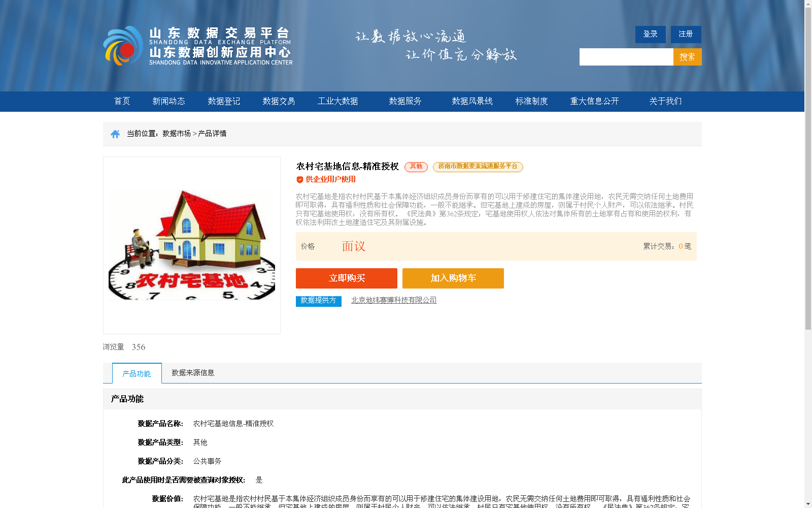
Task: Open 数据服务 navigation item
Action: tap(405, 101)
